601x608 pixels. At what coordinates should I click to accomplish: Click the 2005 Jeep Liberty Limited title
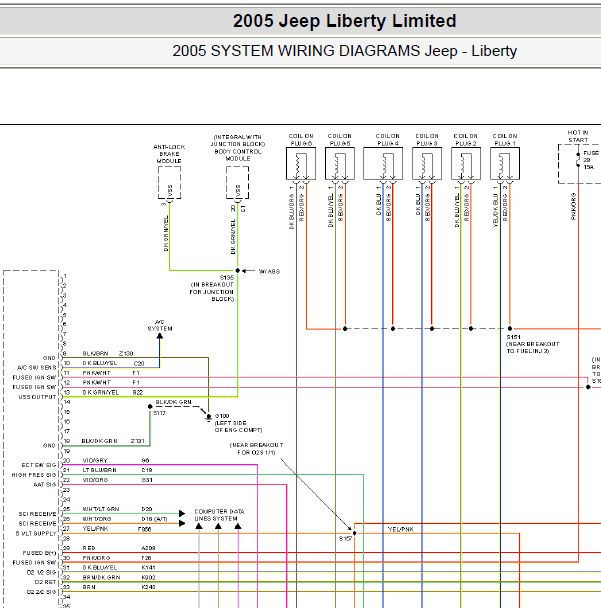tap(344, 21)
